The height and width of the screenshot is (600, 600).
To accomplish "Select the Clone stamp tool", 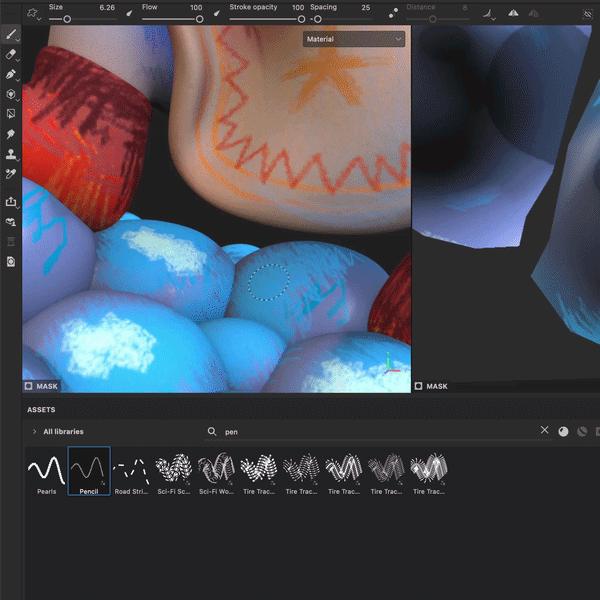I will [11, 154].
